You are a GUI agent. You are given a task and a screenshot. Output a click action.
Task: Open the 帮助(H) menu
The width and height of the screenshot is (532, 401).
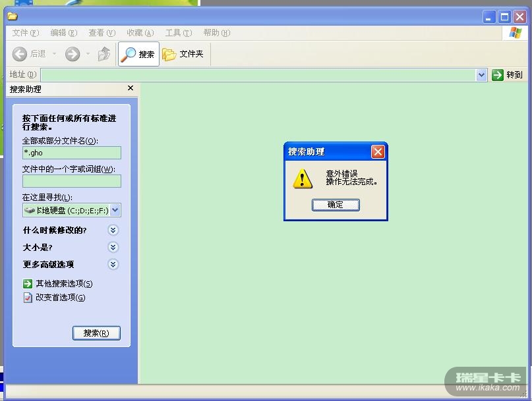[216, 33]
